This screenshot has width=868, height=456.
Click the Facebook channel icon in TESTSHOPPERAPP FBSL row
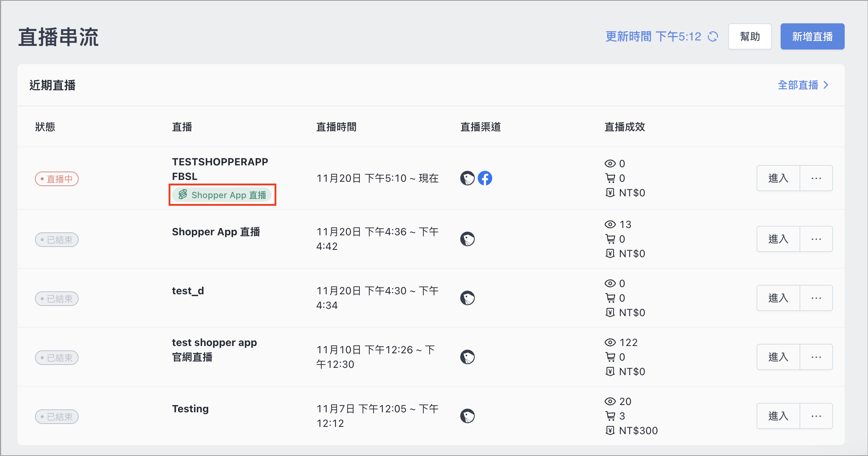click(x=485, y=178)
